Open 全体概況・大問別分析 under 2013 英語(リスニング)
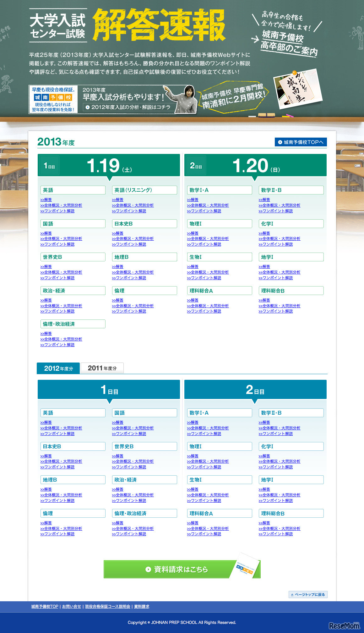Screen dimensions: 364x633 133,205
